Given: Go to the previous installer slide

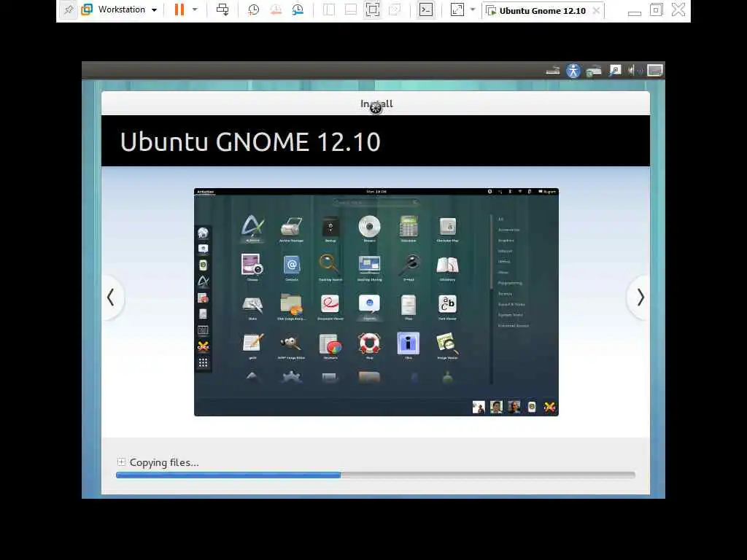Looking at the screenshot, I should click(x=111, y=297).
